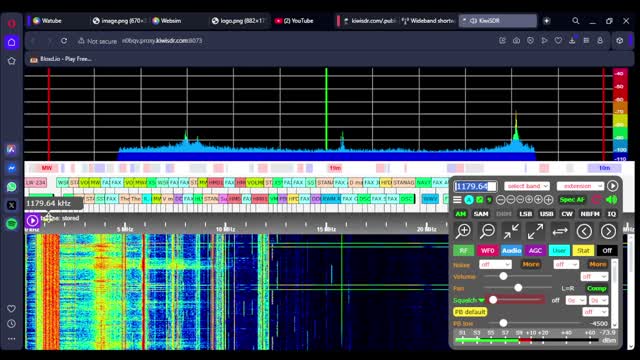Reload the page with the browser refresh icon
Image resolution: width=640 pixels, height=360 pixels.
pos(64,41)
